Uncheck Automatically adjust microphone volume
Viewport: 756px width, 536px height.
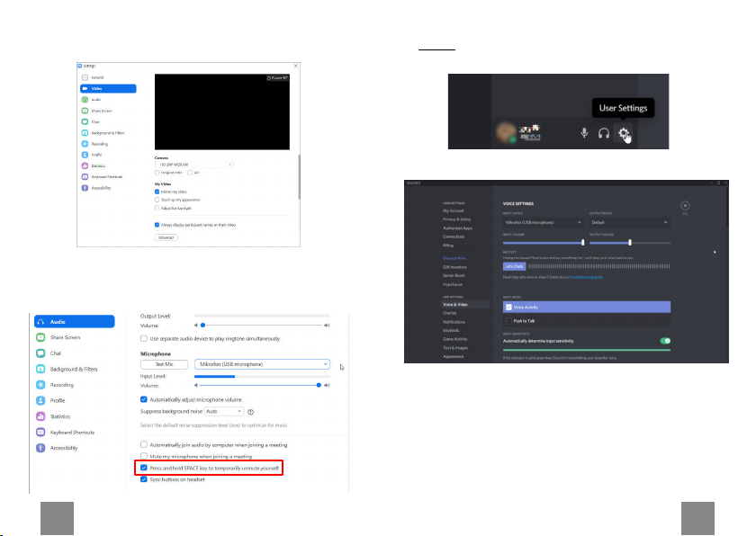coord(144,399)
